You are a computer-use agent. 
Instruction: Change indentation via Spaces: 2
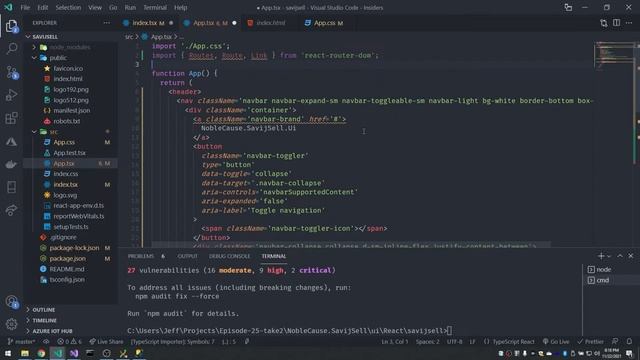click(427, 342)
